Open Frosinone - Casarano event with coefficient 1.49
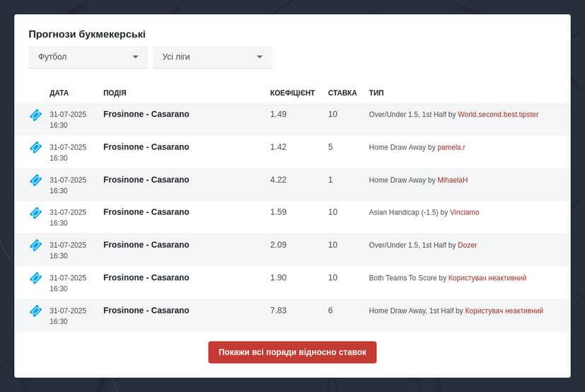Screen dimensions: 585x392 coord(146,114)
